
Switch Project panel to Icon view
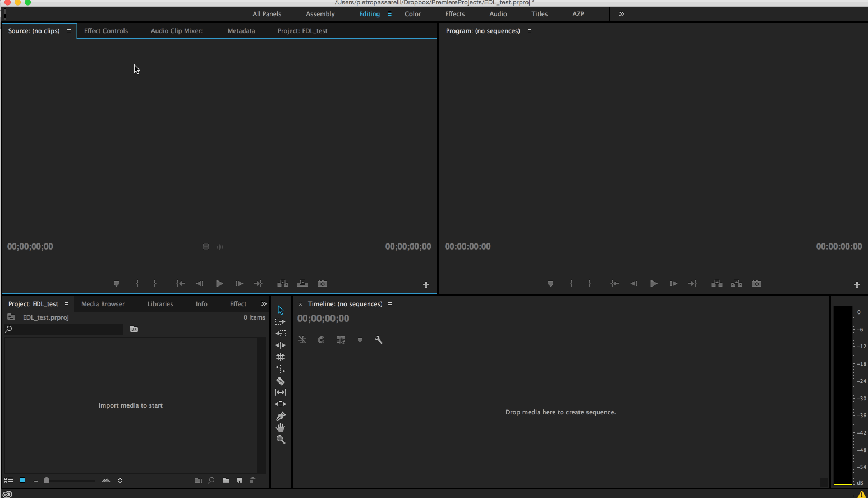coord(22,481)
